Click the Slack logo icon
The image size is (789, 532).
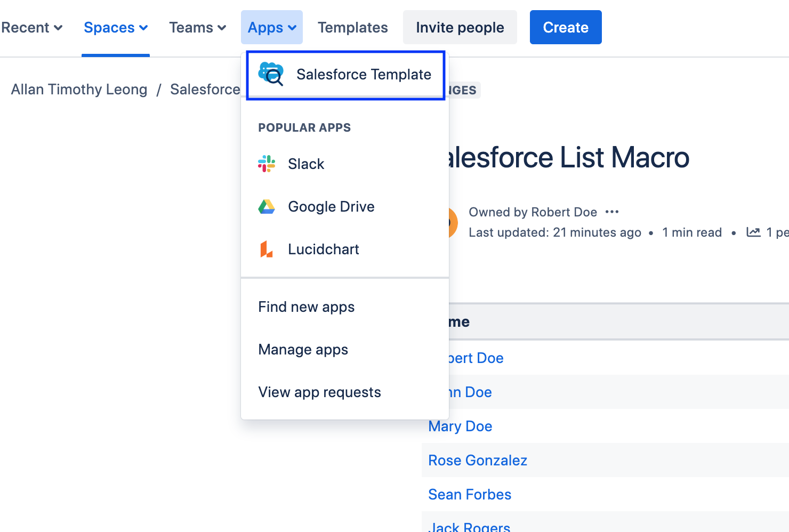point(267,164)
